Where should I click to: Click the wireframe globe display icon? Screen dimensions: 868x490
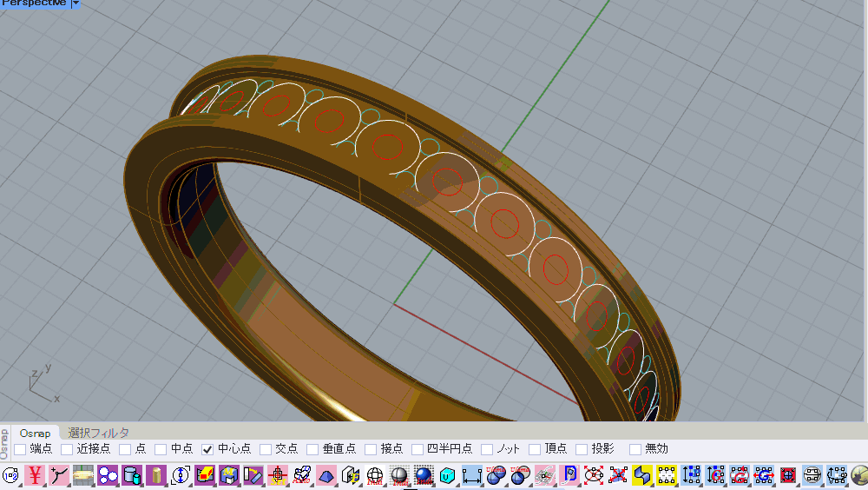point(375,475)
